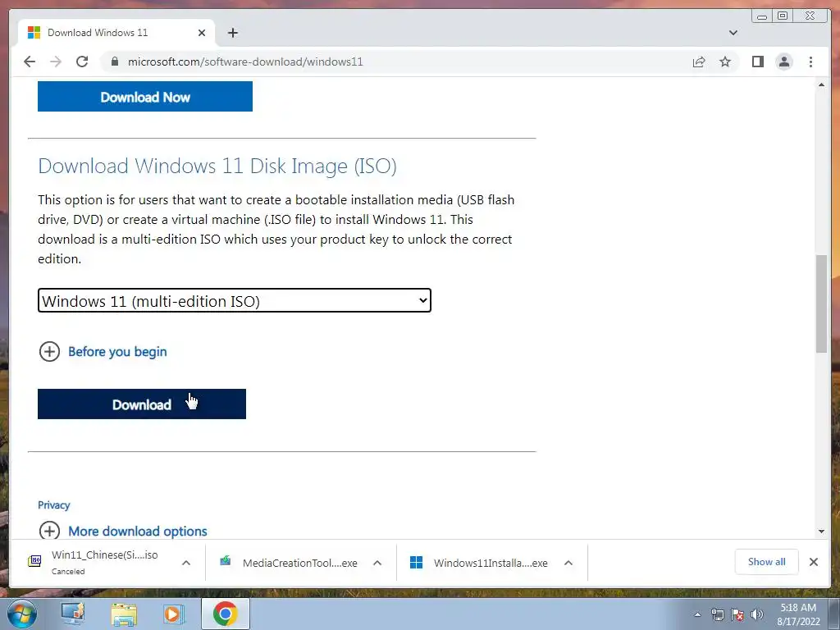
Task: Open the tab search chevron
Action: tap(733, 33)
